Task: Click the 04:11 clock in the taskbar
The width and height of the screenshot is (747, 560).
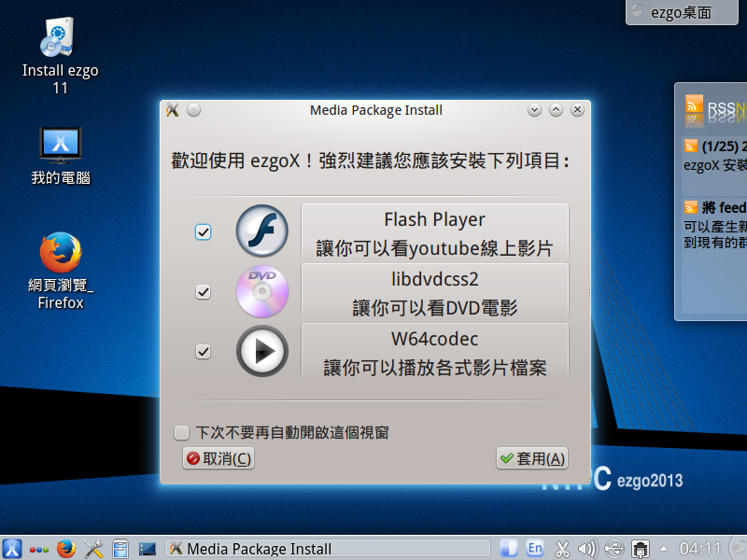Action: click(699, 549)
